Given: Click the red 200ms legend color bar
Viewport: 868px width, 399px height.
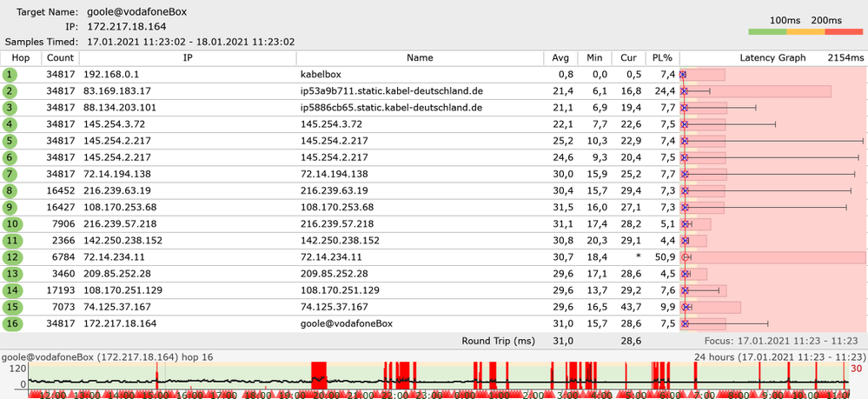Looking at the screenshot, I should (x=844, y=32).
